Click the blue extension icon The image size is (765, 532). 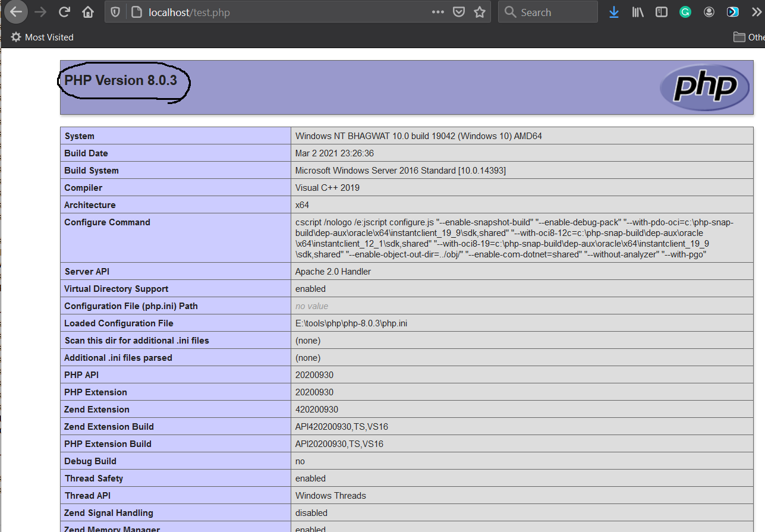733,12
